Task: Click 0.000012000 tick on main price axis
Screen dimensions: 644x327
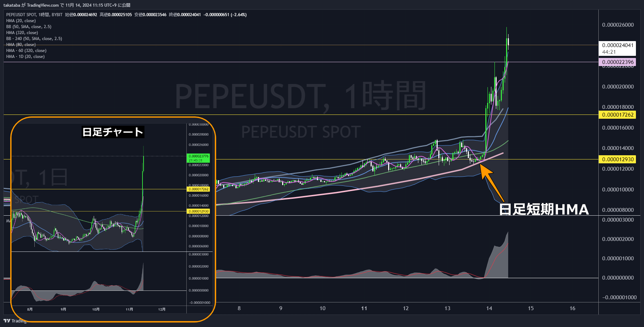Action: coord(618,169)
